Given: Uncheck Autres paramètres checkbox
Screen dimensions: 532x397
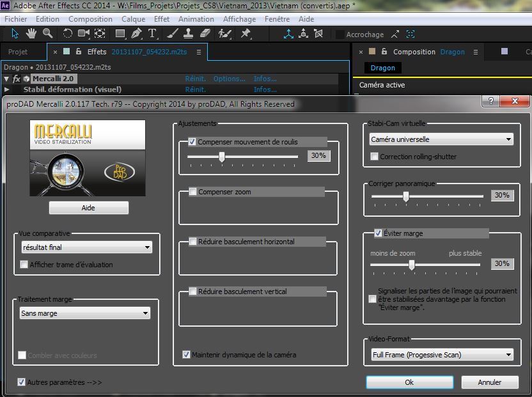Looking at the screenshot, I should (21, 382).
